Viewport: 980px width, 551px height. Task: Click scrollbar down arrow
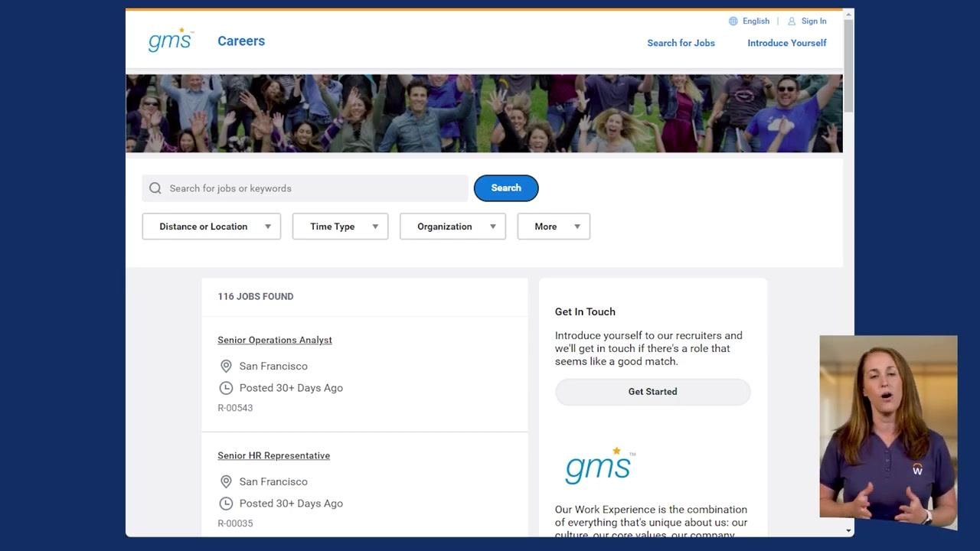click(x=848, y=530)
